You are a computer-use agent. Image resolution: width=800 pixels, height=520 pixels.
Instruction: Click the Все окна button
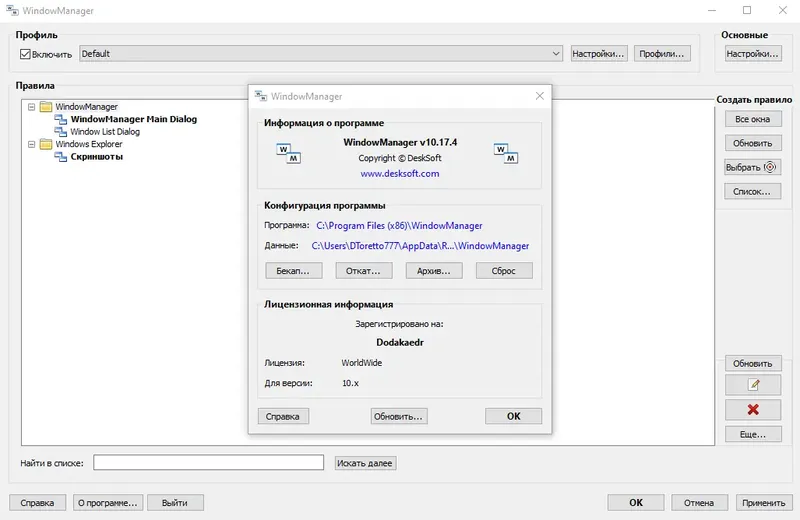click(x=753, y=119)
